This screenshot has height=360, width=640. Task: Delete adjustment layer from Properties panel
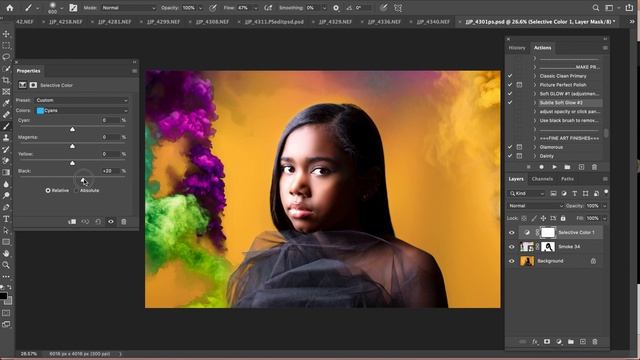tap(124, 222)
